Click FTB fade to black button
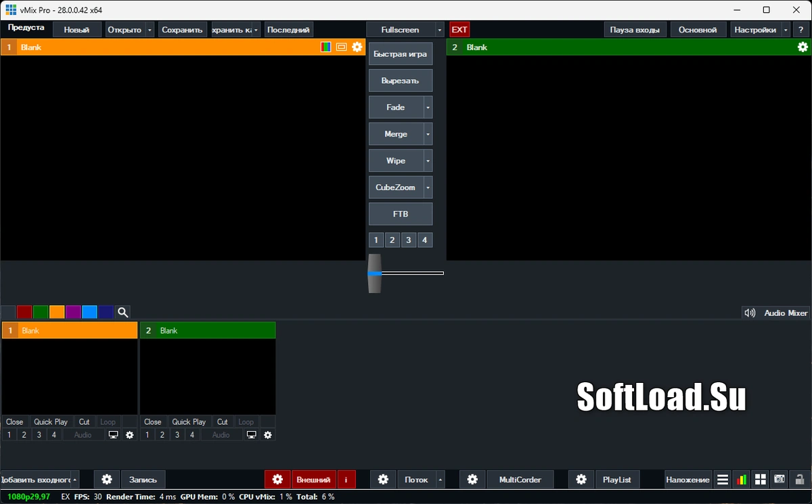This screenshot has width=812, height=504. [401, 214]
